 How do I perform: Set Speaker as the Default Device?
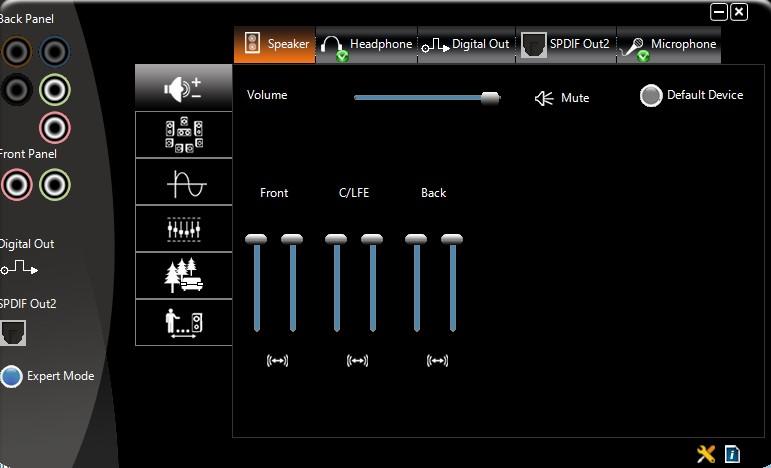(651, 95)
